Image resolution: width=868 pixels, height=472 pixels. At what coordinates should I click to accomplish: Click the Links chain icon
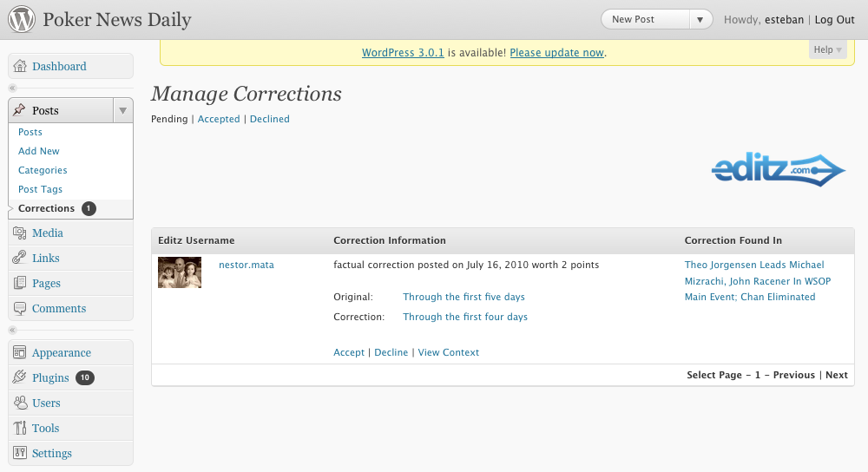(20, 258)
